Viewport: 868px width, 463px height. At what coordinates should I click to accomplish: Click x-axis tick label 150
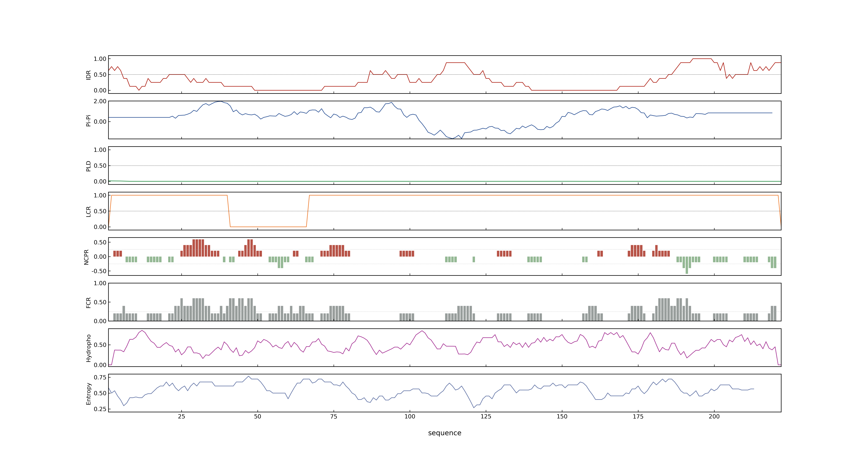(x=562, y=416)
